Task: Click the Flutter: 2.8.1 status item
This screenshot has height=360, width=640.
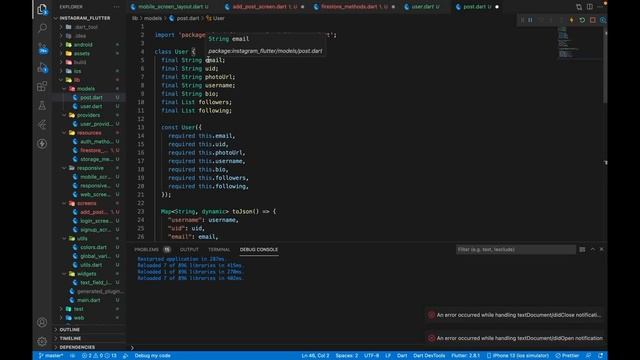Action: click(466, 356)
